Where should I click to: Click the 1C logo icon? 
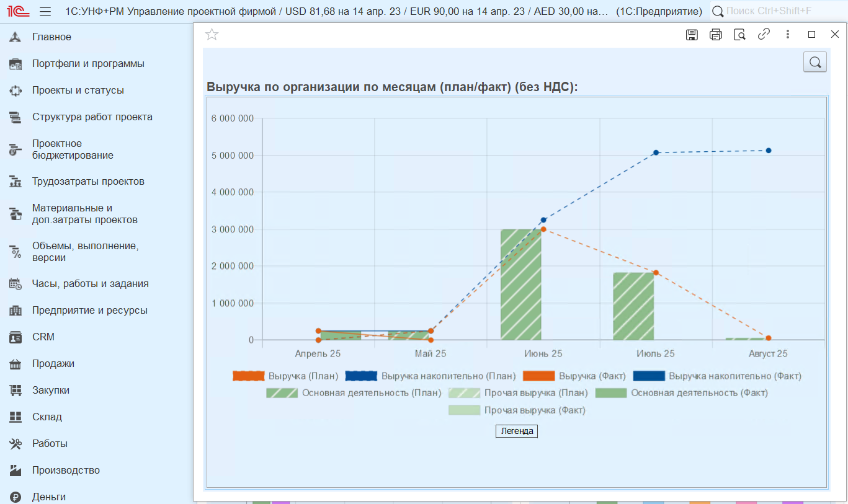[16, 11]
